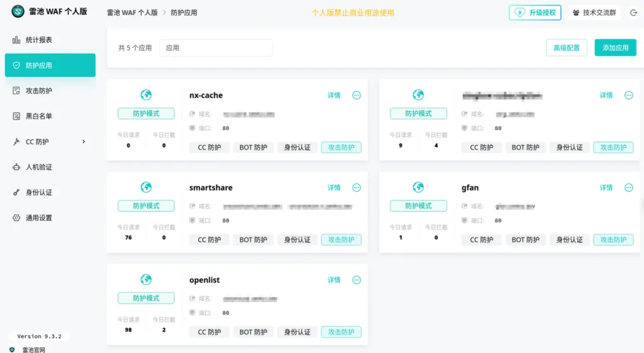644x353 pixels.
Task: Toggle 攻击防护 tag on openlist card
Action: click(341, 332)
